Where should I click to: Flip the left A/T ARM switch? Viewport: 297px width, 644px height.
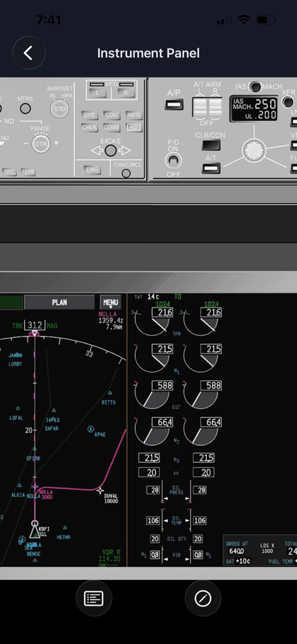tap(201, 107)
